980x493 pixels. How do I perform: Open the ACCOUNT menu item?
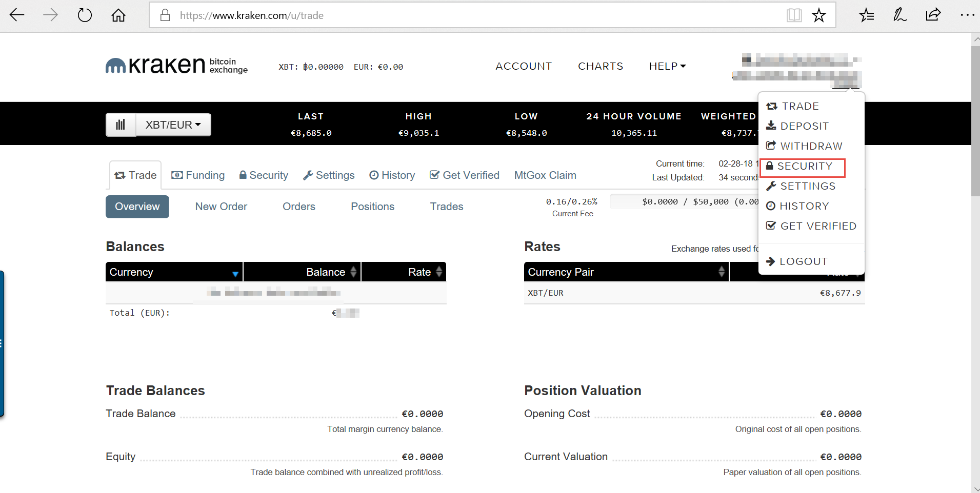tap(524, 66)
